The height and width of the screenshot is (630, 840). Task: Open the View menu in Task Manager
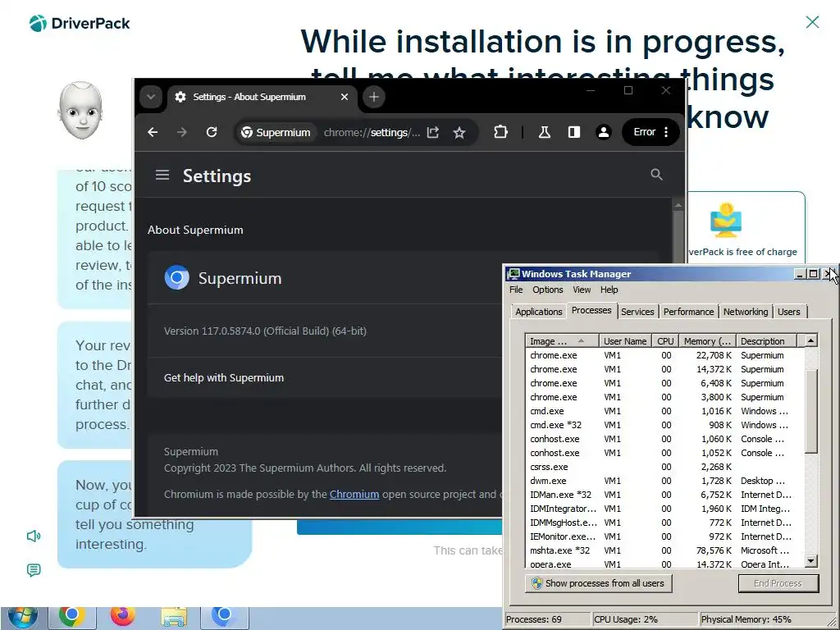pos(582,290)
